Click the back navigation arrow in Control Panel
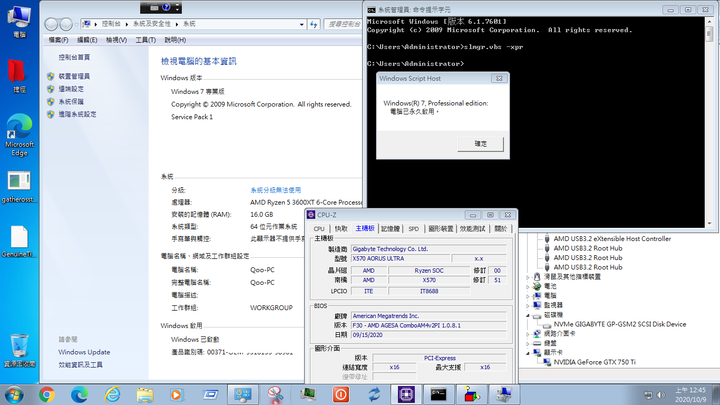This screenshot has height=405, width=720. coord(51,24)
